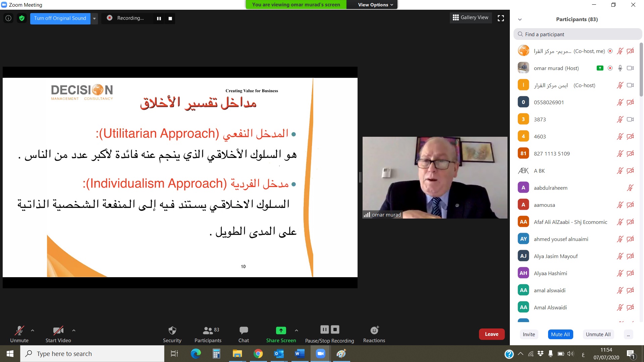Click the Find a participant field
The height and width of the screenshot is (362, 644).
click(x=578, y=34)
